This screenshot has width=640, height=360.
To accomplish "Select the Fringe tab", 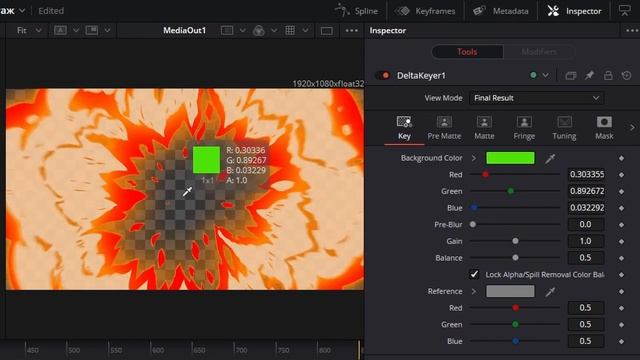I will 524,128.
